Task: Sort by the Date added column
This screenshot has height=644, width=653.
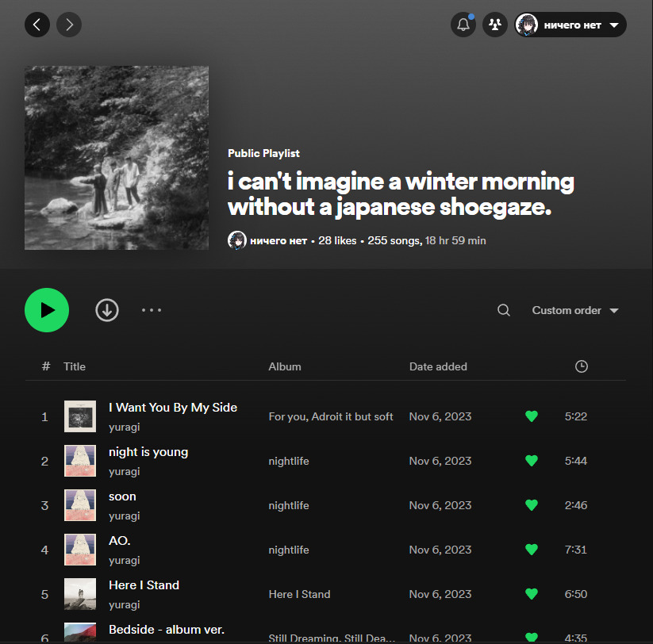Action: pos(438,366)
